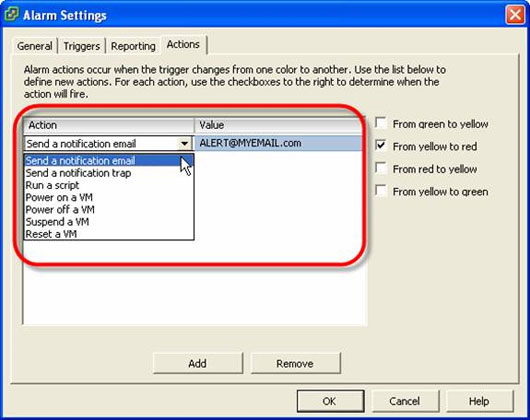Edit the ALERT@MYEMAIL.com value field

click(279, 143)
